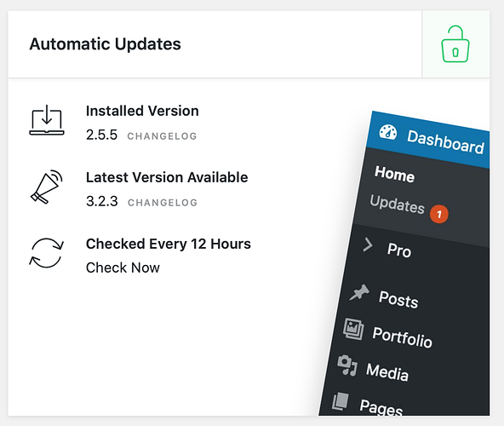Screen dimensions: 504x426
Task: Click the circular refresh arrows icon
Action: point(47,253)
